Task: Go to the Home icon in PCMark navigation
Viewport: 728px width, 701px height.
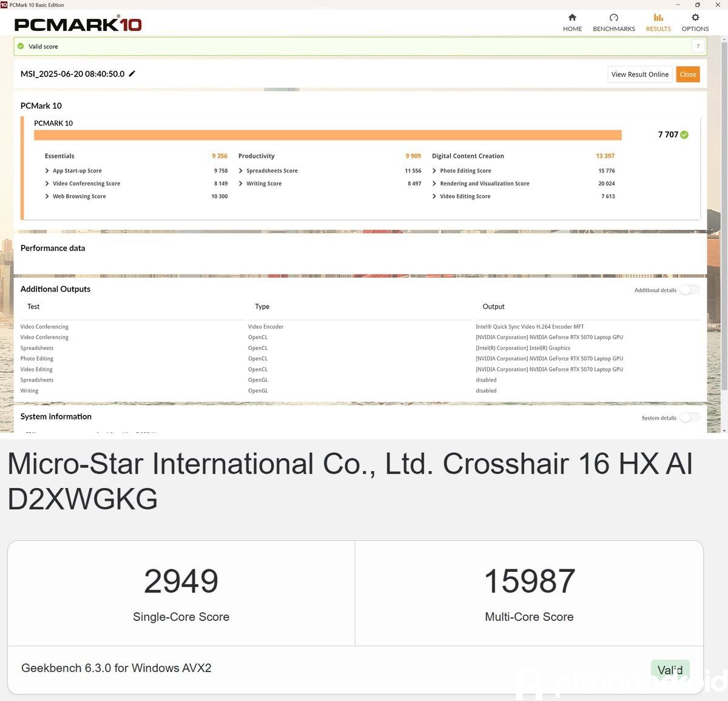Action: point(572,18)
